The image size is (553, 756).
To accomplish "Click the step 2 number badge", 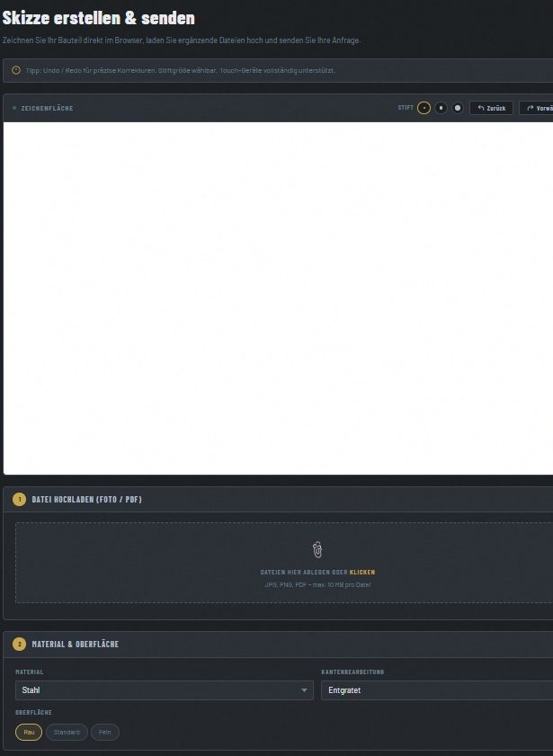I will coord(20,645).
